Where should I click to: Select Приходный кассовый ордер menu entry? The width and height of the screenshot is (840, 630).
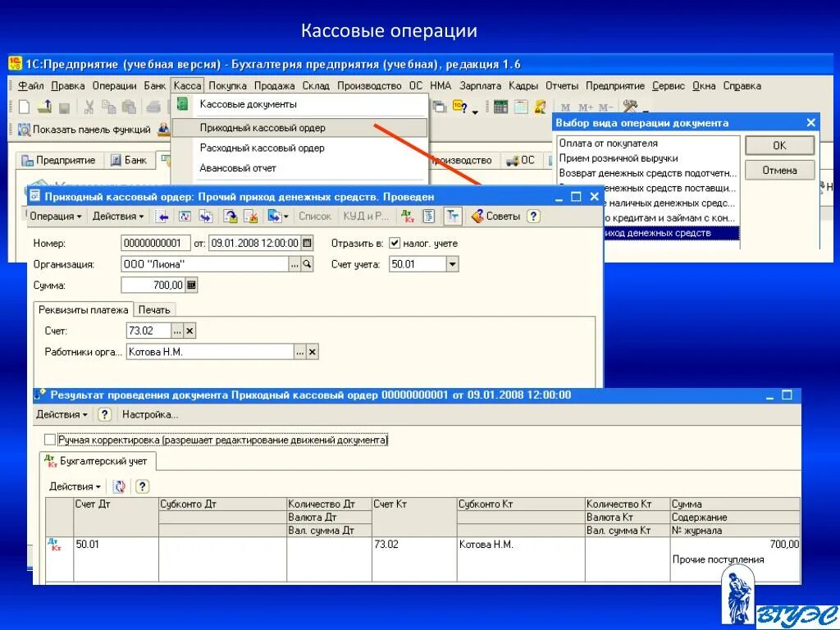point(300,128)
